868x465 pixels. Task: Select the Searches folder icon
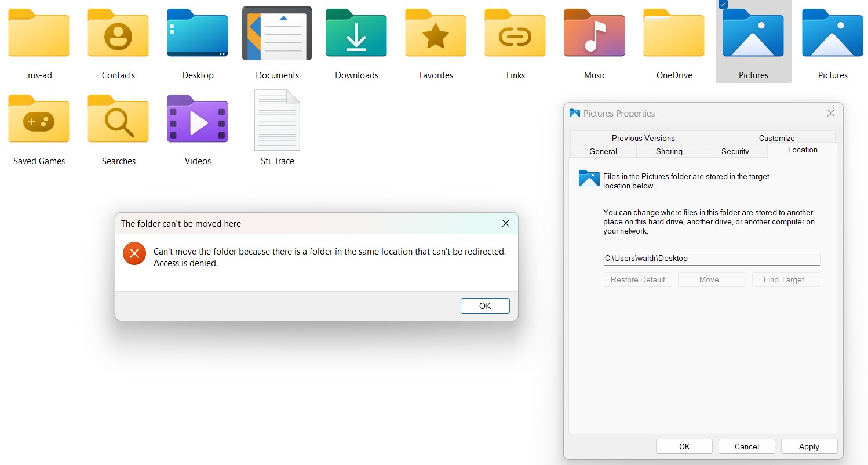118,119
